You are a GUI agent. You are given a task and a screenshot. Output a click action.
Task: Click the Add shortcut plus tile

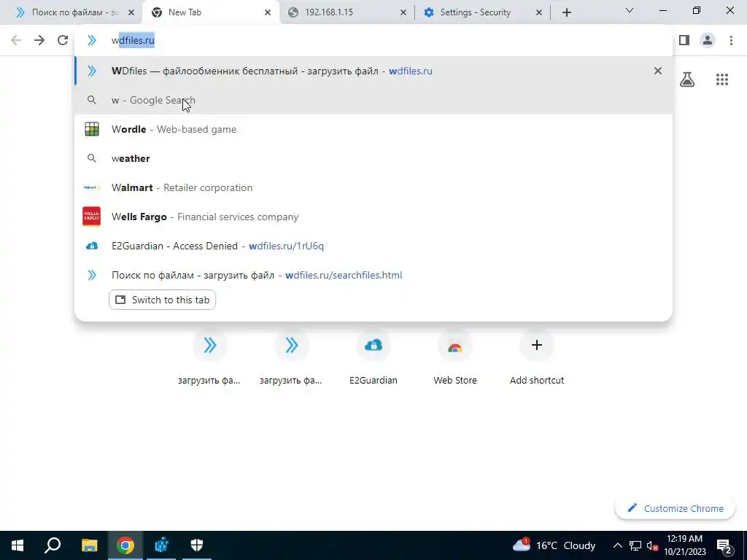536,358
